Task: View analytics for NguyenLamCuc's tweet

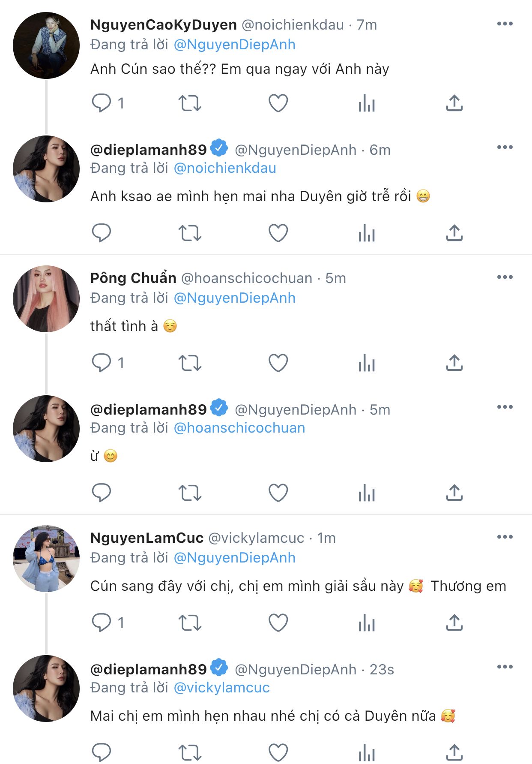Action: point(367,623)
